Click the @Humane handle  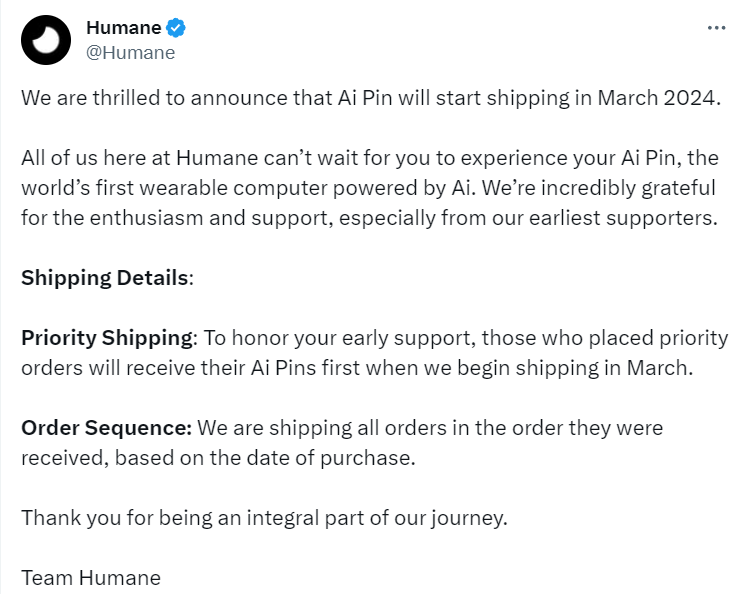[130, 53]
